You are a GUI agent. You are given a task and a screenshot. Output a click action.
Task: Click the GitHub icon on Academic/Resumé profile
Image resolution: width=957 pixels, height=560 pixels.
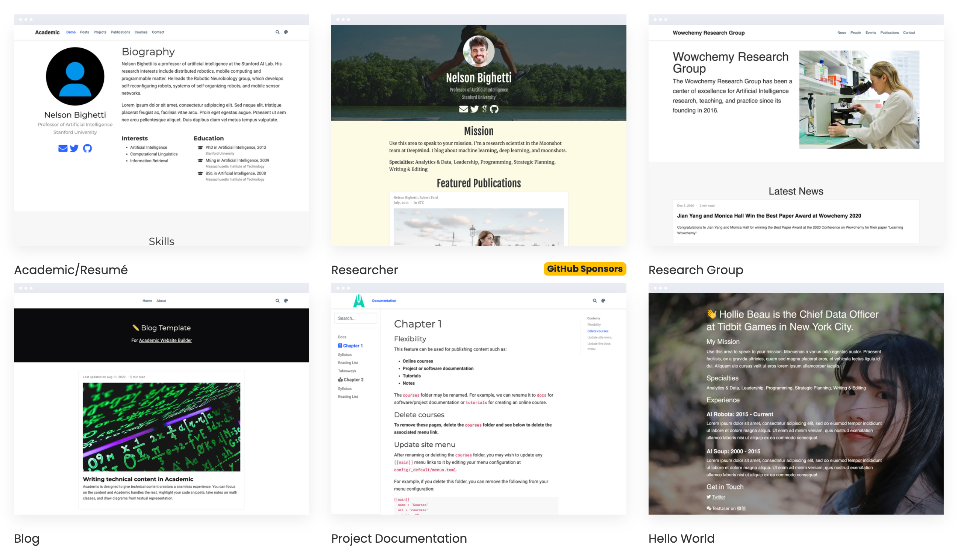coord(87,147)
